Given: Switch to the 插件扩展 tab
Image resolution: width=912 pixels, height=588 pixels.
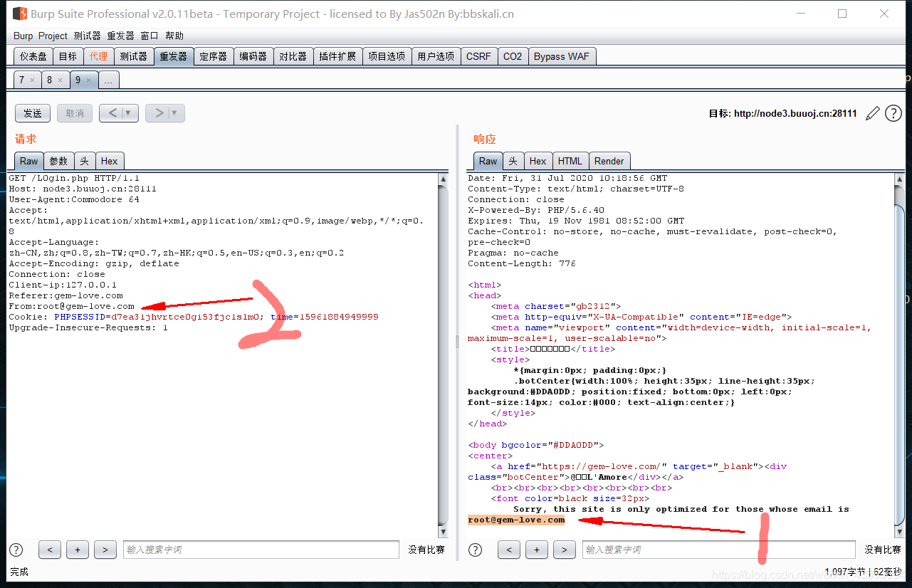Looking at the screenshot, I should [x=337, y=56].
